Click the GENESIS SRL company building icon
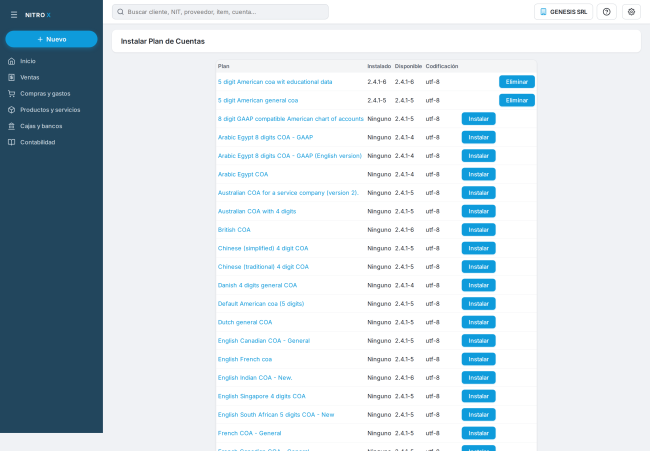The height and width of the screenshot is (451, 650). pos(543,12)
